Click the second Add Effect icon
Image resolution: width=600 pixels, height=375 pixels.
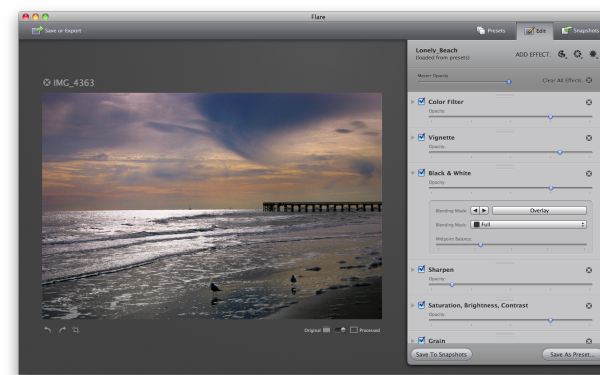(x=577, y=54)
